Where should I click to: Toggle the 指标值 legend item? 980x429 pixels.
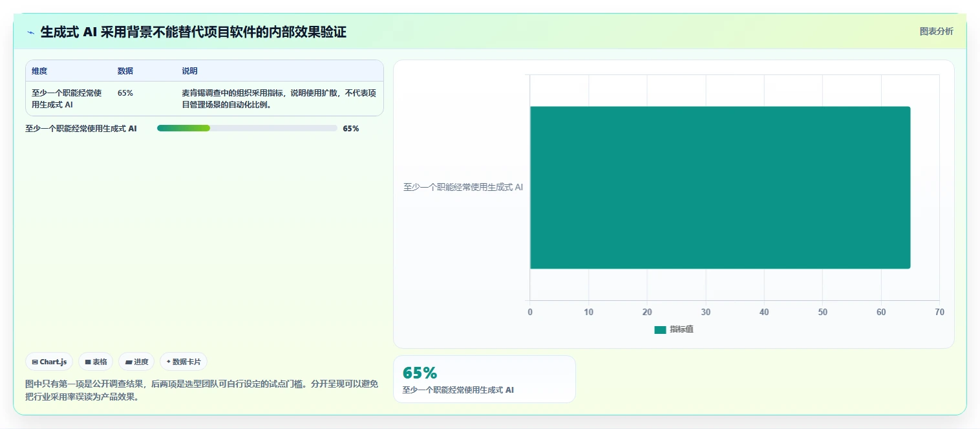[x=674, y=329]
